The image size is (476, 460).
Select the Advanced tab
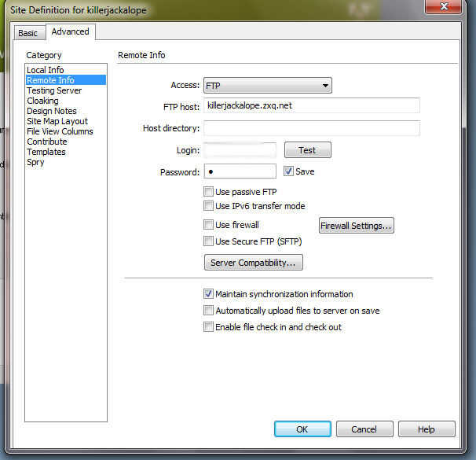click(70, 31)
